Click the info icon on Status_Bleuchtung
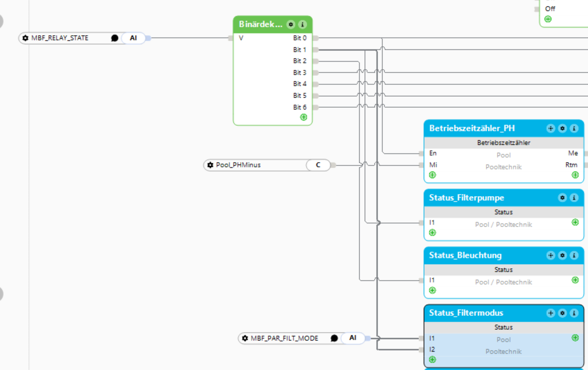 click(574, 255)
